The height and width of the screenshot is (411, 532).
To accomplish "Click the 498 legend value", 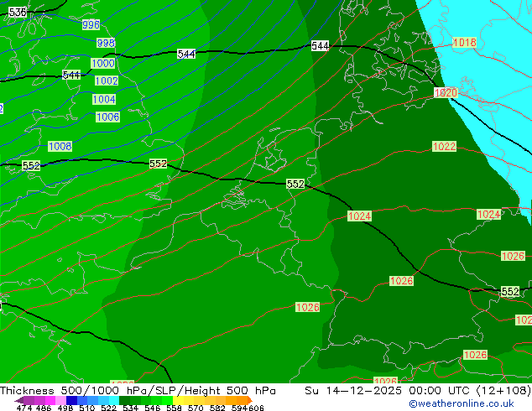I will coord(65,408).
